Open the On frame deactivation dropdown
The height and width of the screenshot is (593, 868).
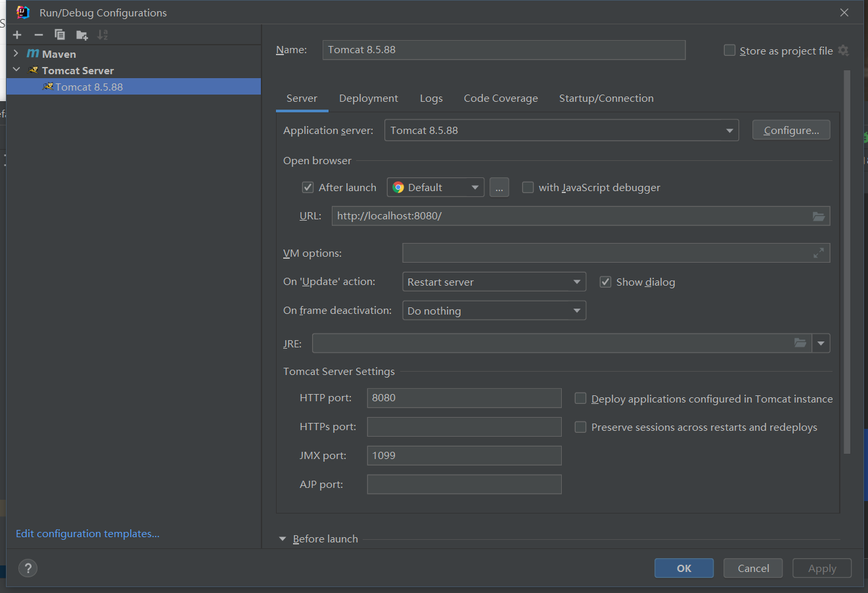pos(494,311)
